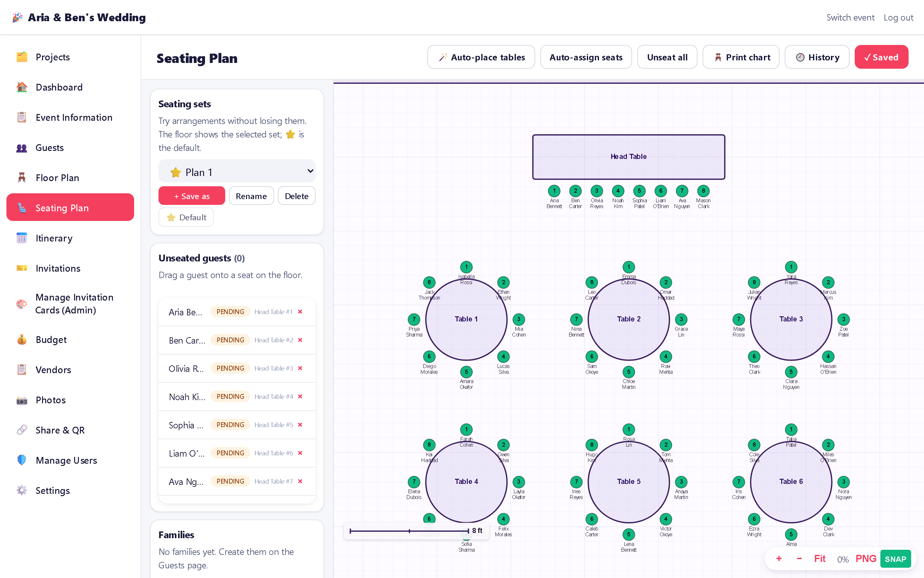Image resolution: width=924 pixels, height=578 pixels.
Task: Remove Ava Nguyen's seat with red X
Action: click(300, 481)
